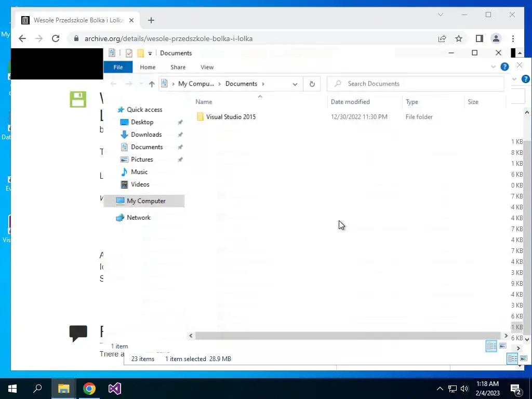Open a new Chrome tab
The width and height of the screenshot is (532, 399).
point(151,20)
